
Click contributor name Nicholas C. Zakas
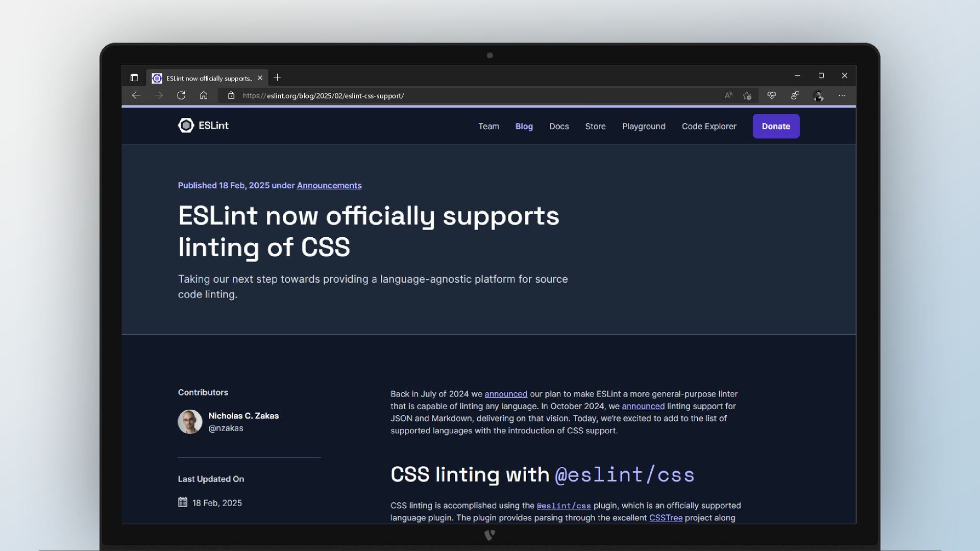tap(243, 416)
